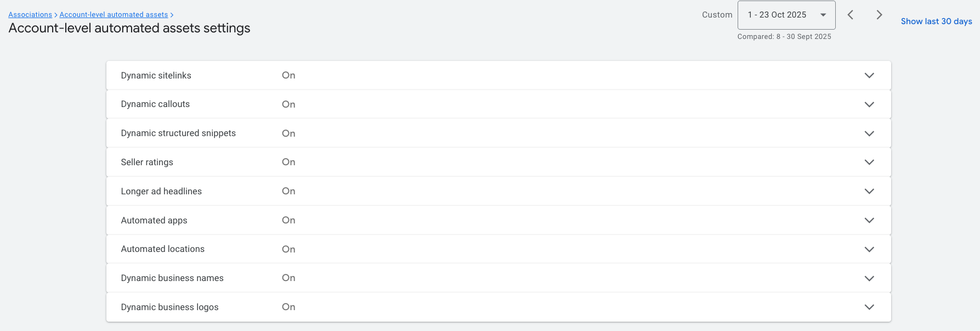Open Account-level automated assets breadcrumb
980x331 pixels.
tap(114, 15)
